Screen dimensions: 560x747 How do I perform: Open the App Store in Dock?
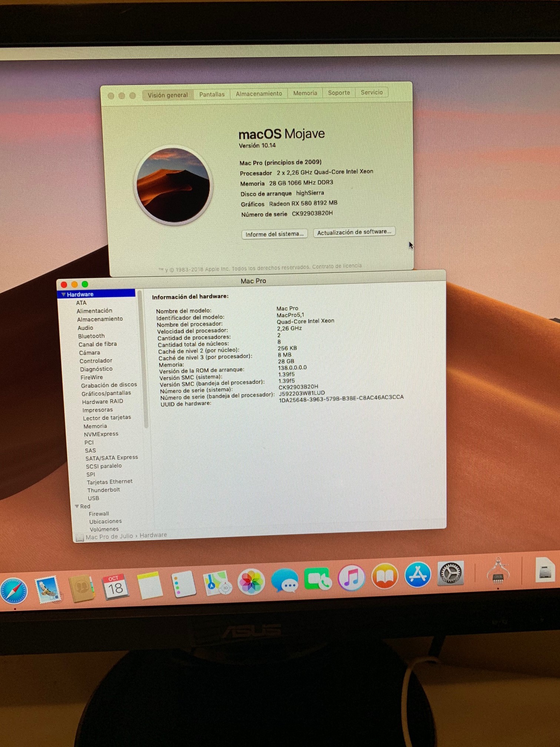pyautogui.click(x=418, y=575)
